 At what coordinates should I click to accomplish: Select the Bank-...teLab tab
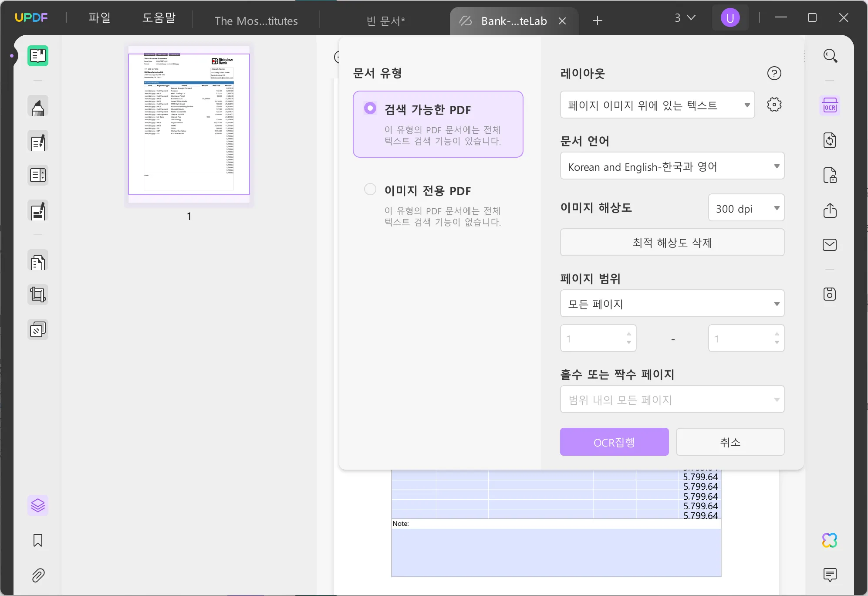(514, 20)
